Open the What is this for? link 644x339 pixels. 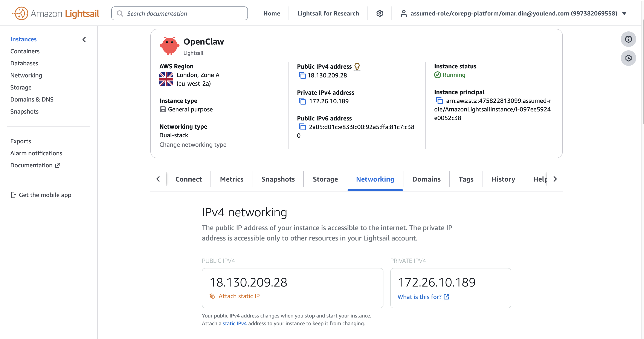[x=419, y=297]
